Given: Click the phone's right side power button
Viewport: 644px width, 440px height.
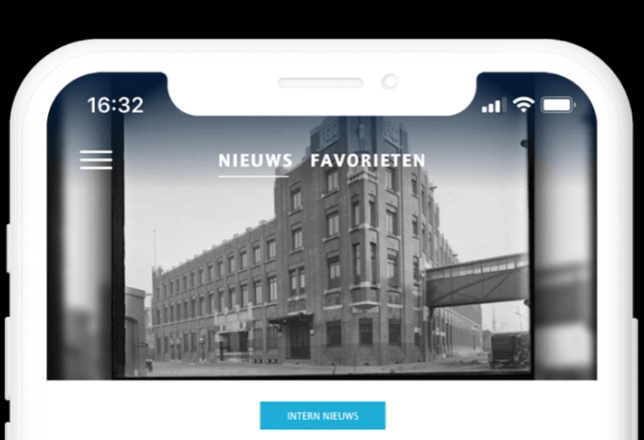Looking at the screenshot, I should [x=635, y=378].
